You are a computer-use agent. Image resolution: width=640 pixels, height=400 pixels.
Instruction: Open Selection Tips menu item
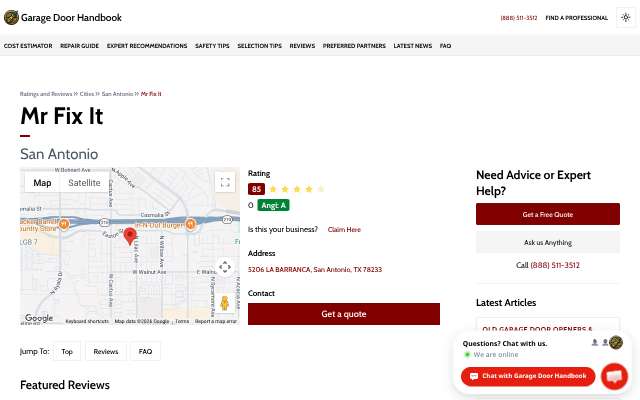260,46
